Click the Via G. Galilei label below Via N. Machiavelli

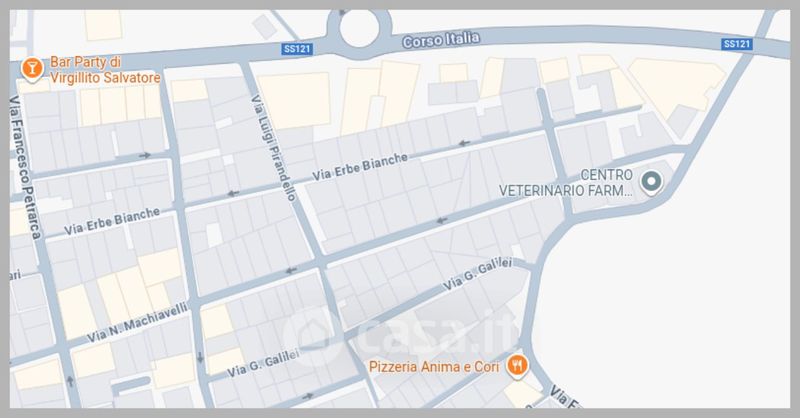pyautogui.click(x=263, y=363)
